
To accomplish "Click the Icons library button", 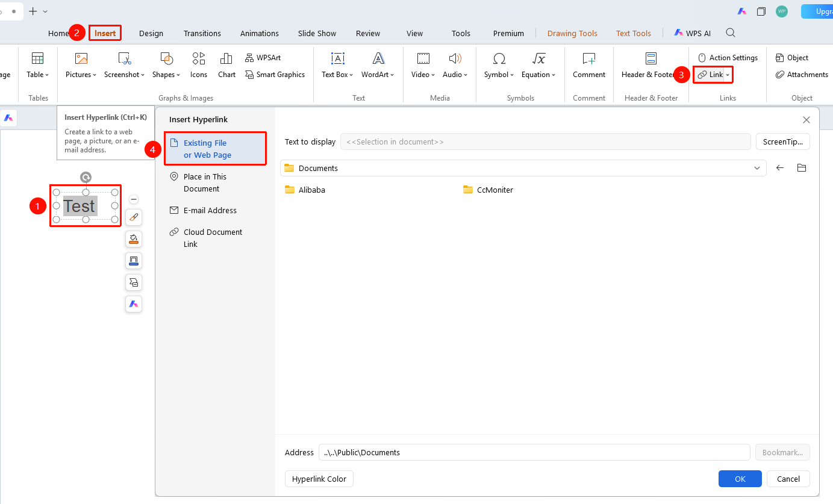I will [x=199, y=66].
